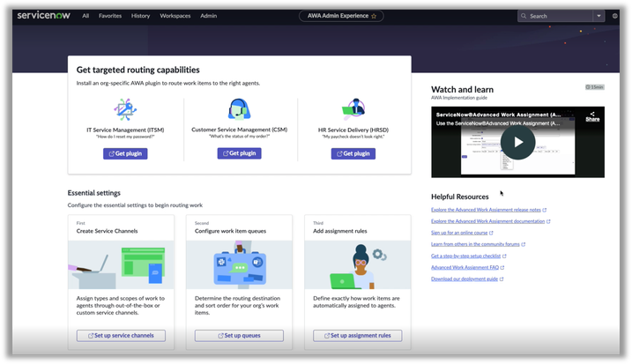Click external-link icon beside deployment guide
The height and width of the screenshot is (364, 632).
[502, 279]
